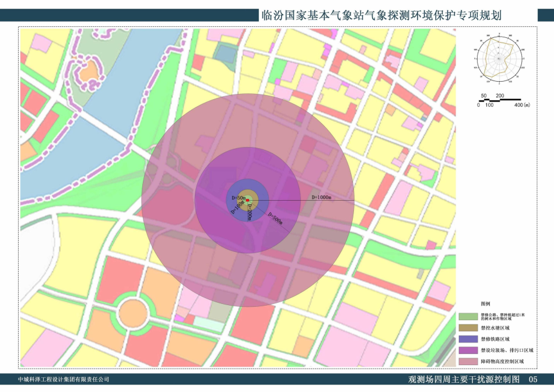This screenshot has width=554, height=392.
Task: Click the red station marker at circle center
Action: pyautogui.click(x=248, y=201)
